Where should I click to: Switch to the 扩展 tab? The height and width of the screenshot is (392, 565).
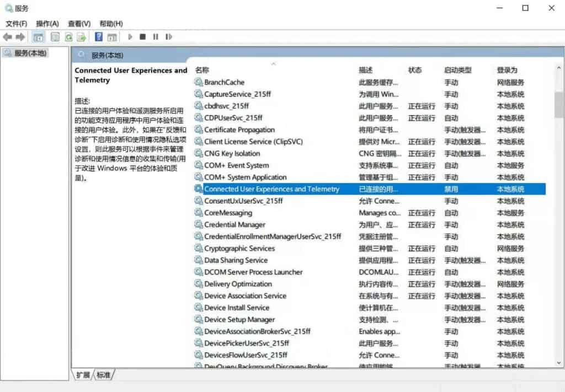pyautogui.click(x=82, y=375)
